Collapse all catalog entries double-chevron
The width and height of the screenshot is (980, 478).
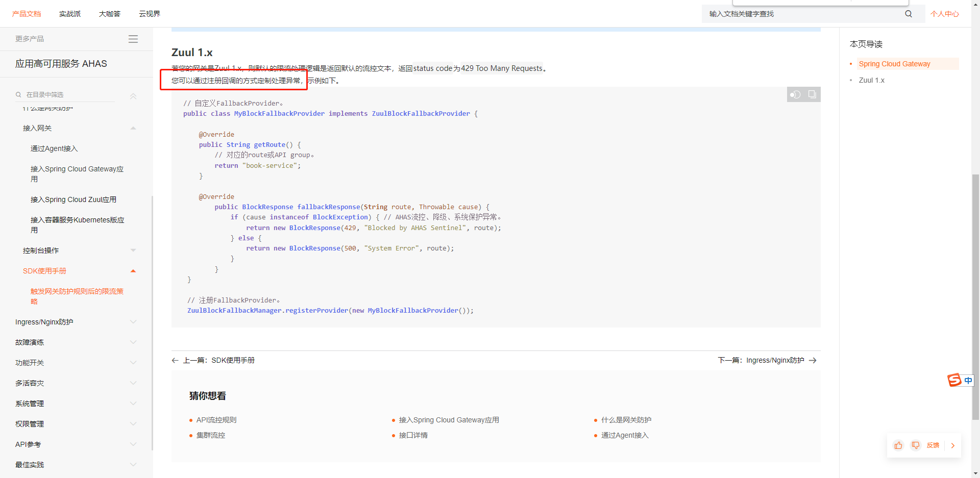click(x=133, y=96)
